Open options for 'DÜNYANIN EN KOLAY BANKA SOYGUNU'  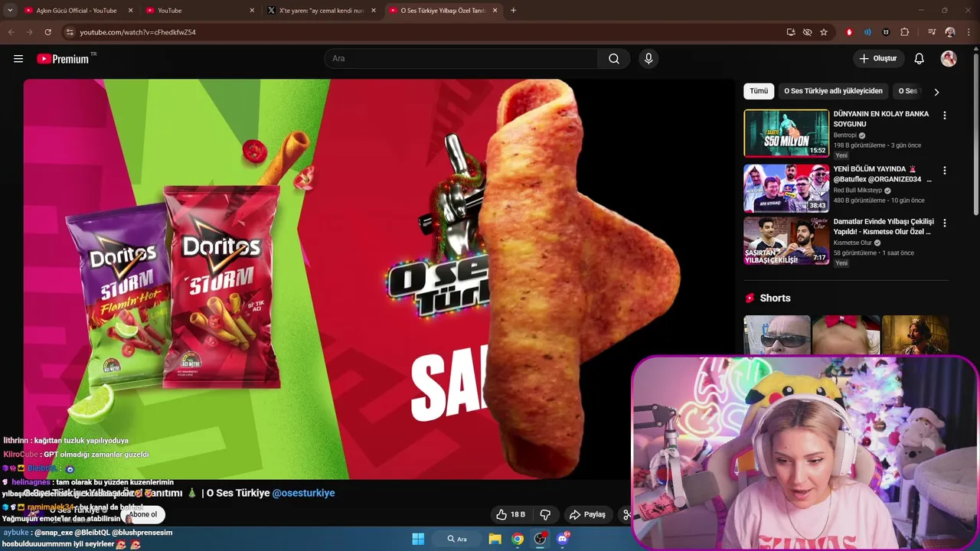944,116
